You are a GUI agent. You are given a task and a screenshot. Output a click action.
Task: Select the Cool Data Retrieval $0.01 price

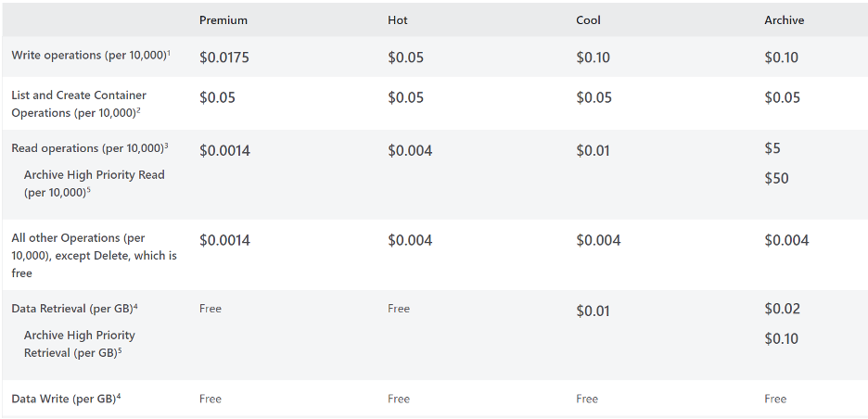coord(593,311)
